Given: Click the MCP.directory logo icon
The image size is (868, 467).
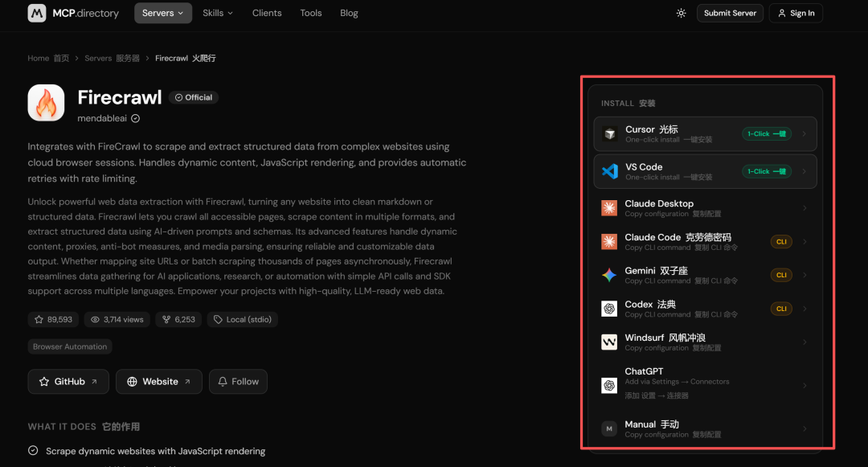Looking at the screenshot, I should tap(37, 13).
